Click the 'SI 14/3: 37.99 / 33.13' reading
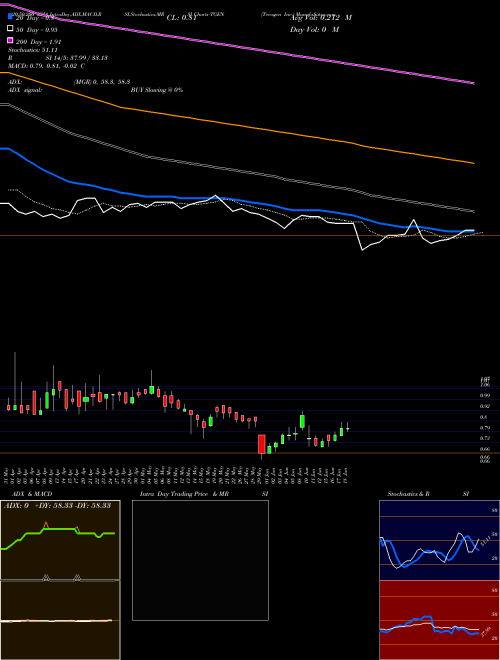 pos(77,58)
